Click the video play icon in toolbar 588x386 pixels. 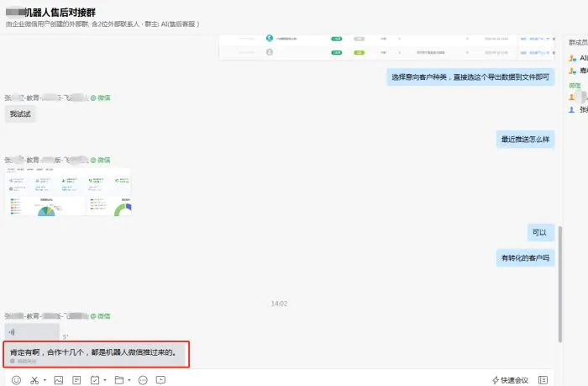[160, 380]
